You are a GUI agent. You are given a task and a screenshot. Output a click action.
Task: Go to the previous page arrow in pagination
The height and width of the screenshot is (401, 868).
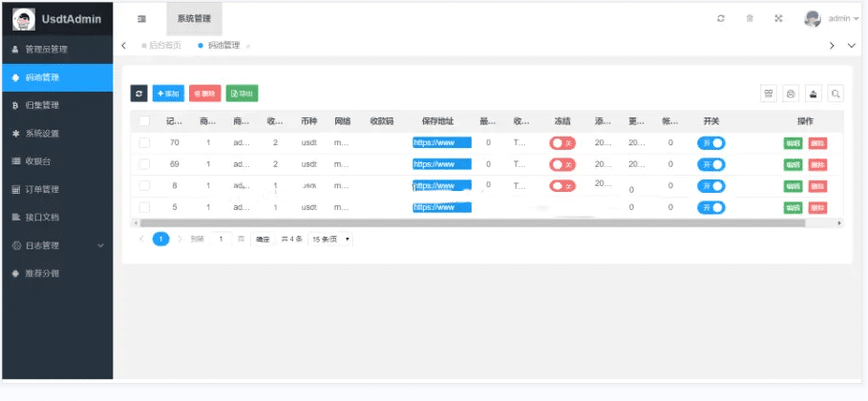(141, 240)
